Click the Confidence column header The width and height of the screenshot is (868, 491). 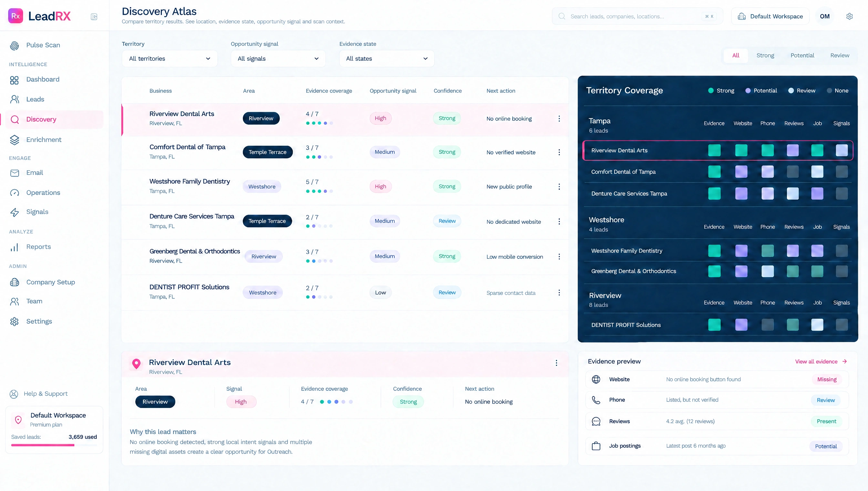click(x=447, y=91)
